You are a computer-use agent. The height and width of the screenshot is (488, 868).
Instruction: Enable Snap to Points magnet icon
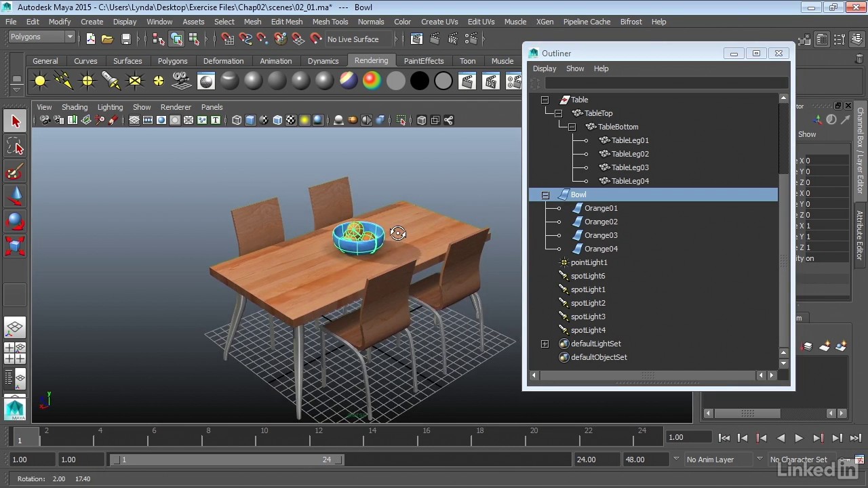[262, 39]
